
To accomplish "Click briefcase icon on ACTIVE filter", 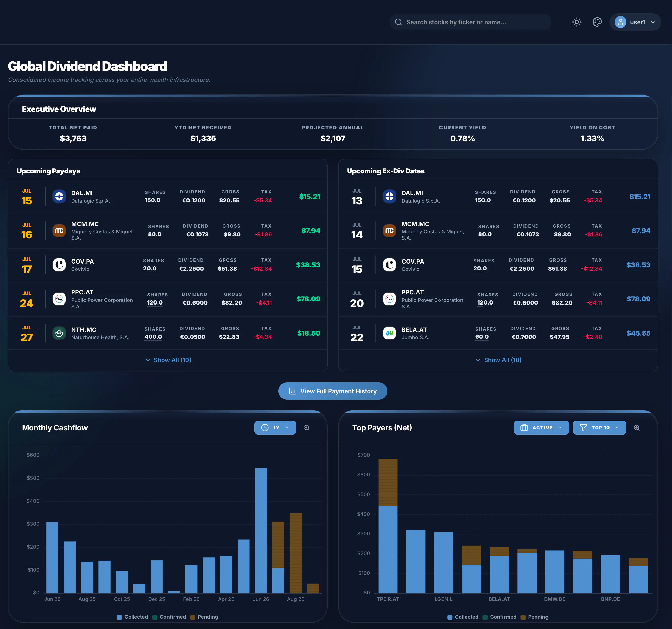I will pyautogui.click(x=524, y=428).
